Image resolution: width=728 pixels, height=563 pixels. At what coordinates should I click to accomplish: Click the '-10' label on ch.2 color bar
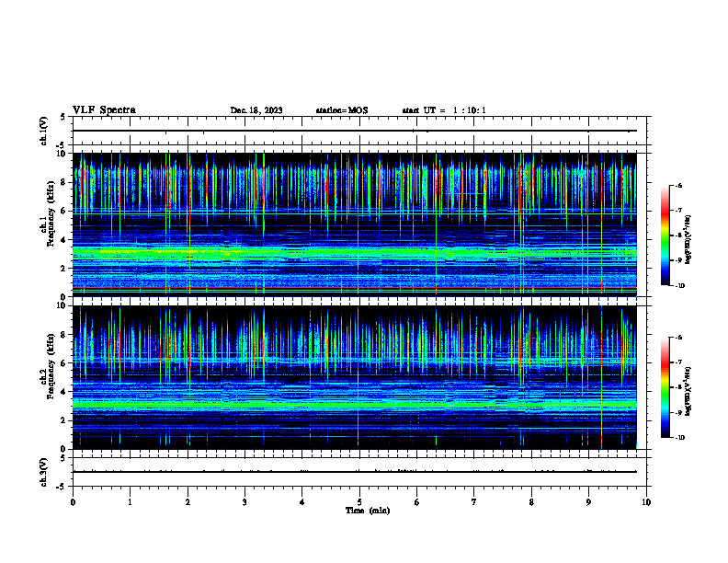click(679, 438)
